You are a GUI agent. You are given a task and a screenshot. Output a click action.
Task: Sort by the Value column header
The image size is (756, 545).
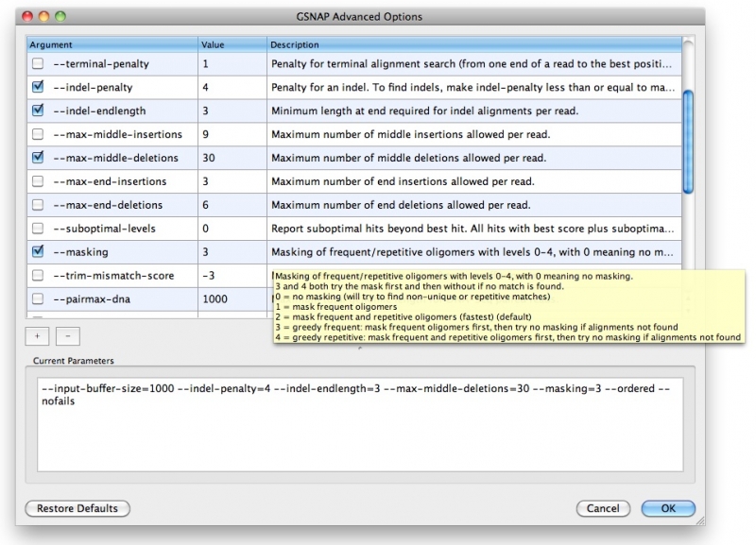(232, 44)
